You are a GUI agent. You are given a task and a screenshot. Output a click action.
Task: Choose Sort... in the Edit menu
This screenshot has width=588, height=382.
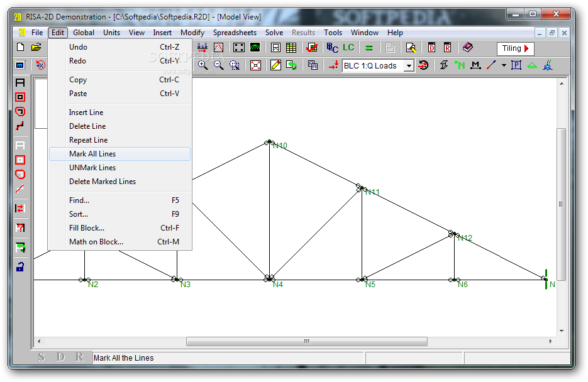click(x=119, y=214)
